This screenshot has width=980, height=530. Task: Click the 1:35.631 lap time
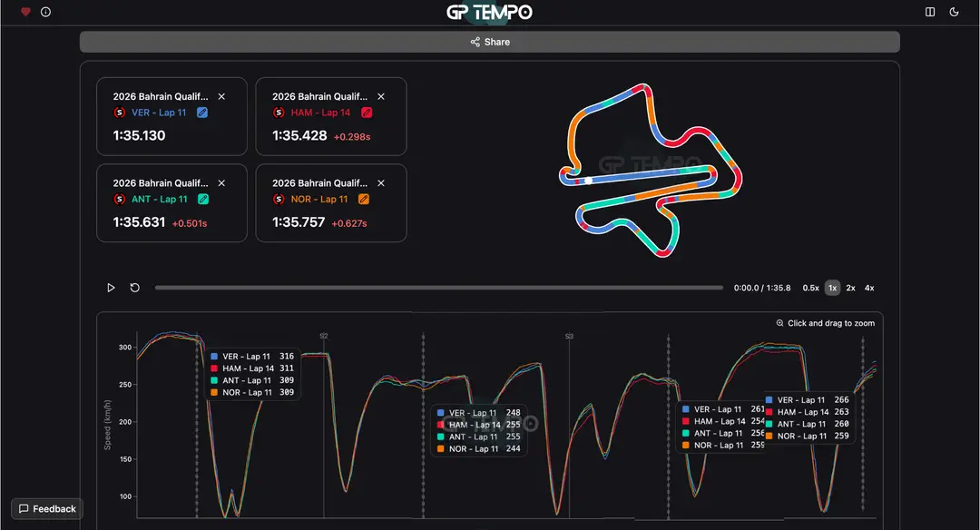[139, 221]
